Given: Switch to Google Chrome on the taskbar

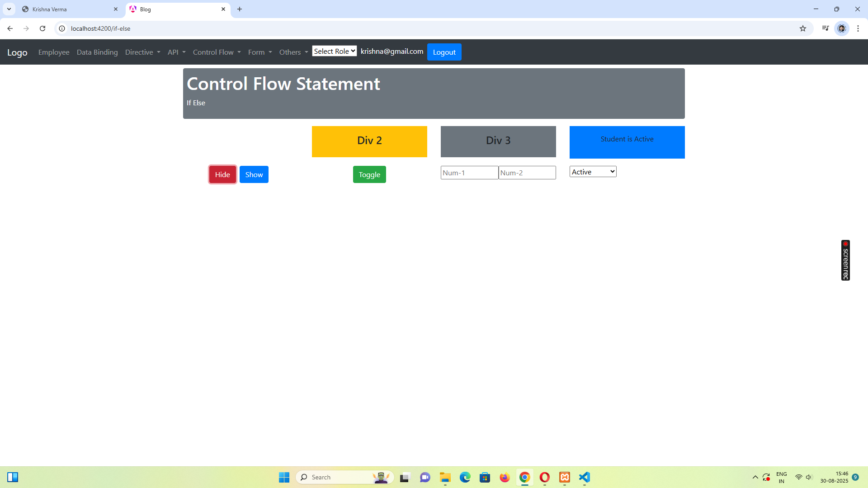Looking at the screenshot, I should click(x=525, y=477).
